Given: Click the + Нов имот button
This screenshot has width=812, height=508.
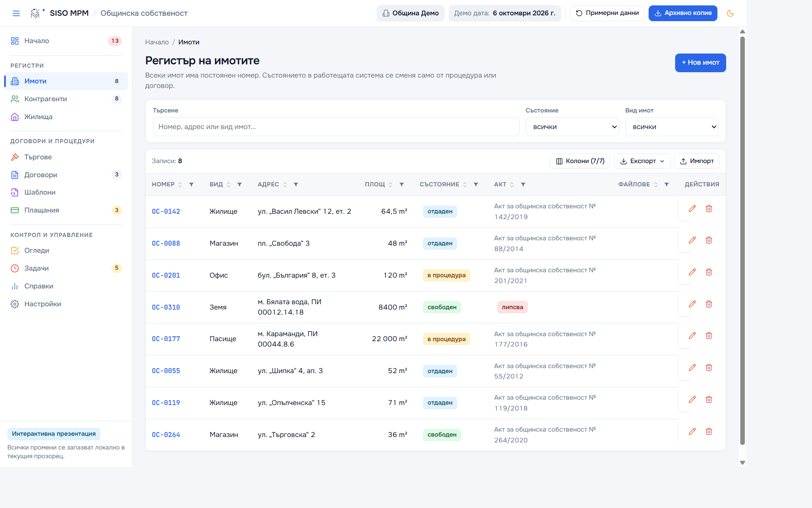Looking at the screenshot, I should coord(700,63).
